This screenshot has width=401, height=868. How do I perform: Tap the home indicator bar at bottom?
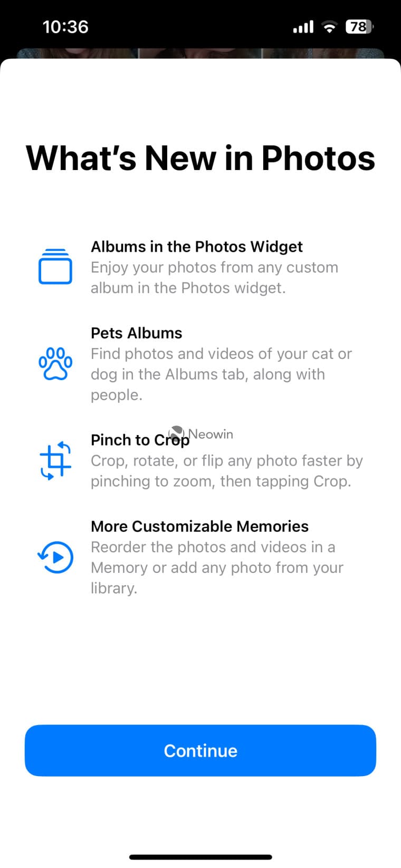200,857
